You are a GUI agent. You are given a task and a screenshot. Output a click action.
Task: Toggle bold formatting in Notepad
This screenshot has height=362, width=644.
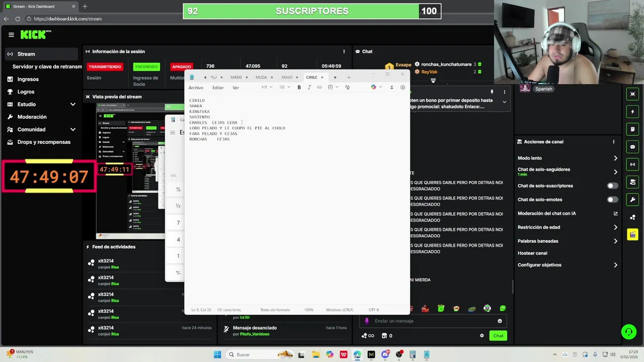coord(299,87)
